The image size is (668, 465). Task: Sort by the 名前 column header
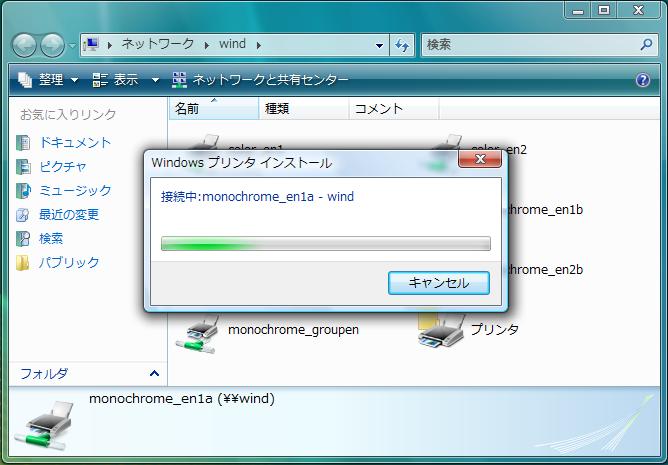pos(214,108)
